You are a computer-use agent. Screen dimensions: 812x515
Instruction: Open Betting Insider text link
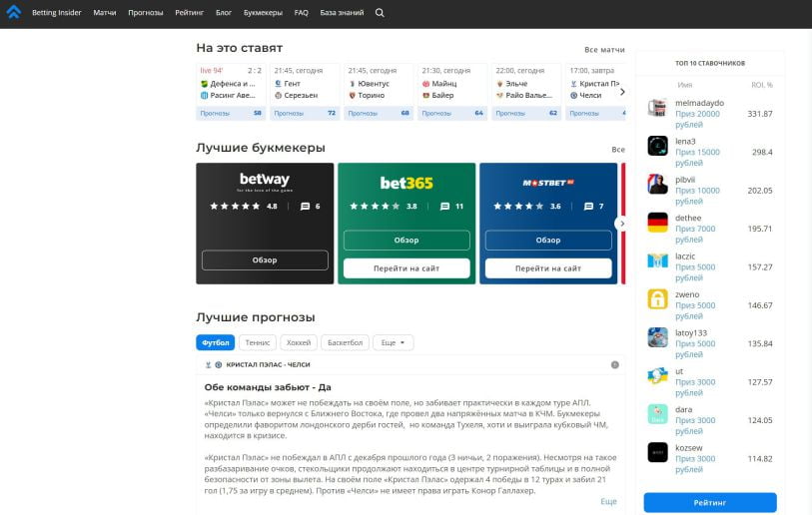pos(57,12)
